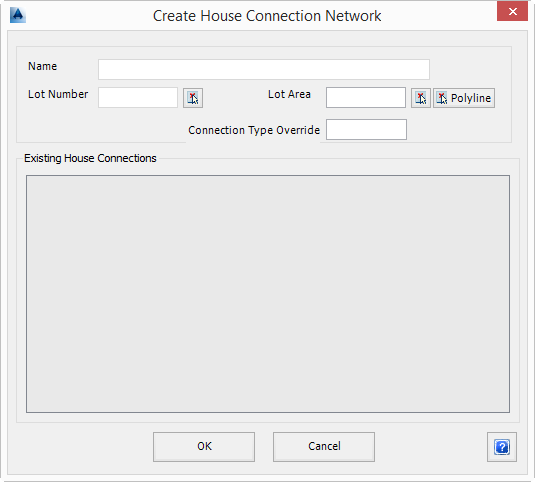Focus the Name text field
The height and width of the screenshot is (482, 535).
click(x=264, y=70)
